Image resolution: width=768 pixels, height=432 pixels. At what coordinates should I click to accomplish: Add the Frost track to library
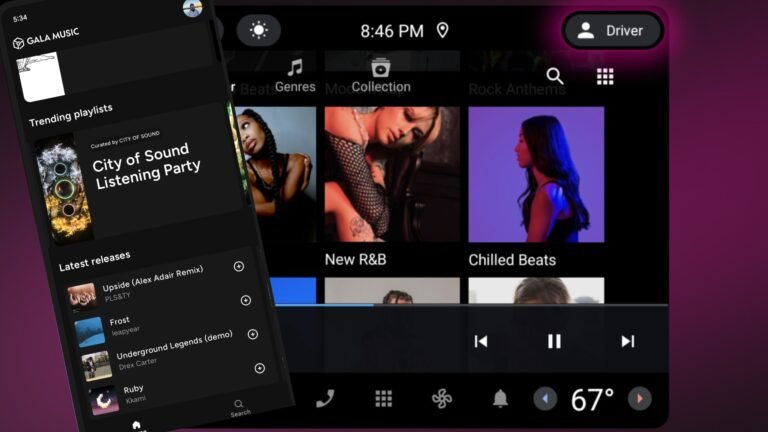tap(245, 300)
